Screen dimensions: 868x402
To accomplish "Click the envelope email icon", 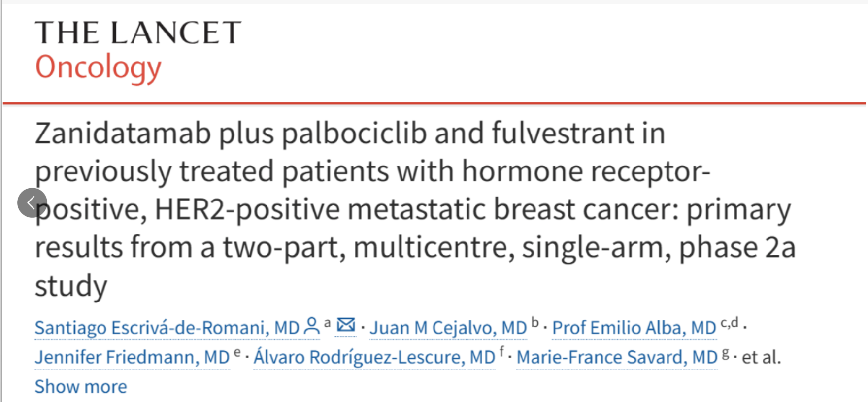I will click(346, 325).
